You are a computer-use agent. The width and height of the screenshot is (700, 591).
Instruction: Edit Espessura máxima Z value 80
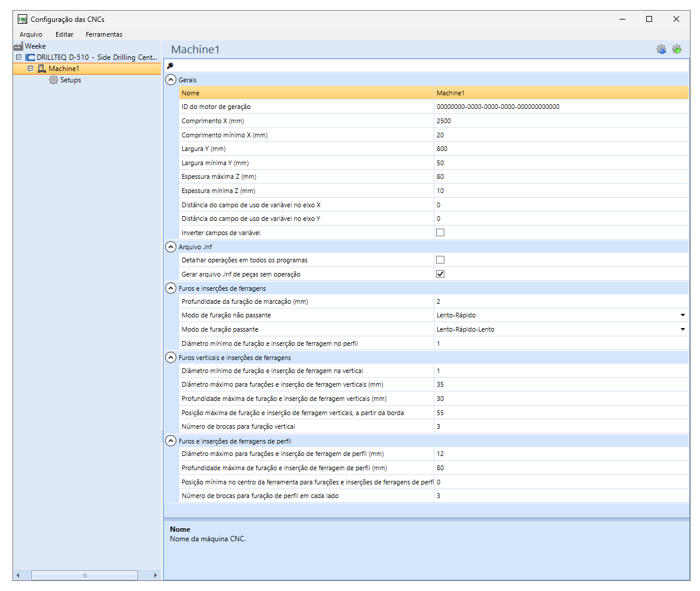click(561, 176)
